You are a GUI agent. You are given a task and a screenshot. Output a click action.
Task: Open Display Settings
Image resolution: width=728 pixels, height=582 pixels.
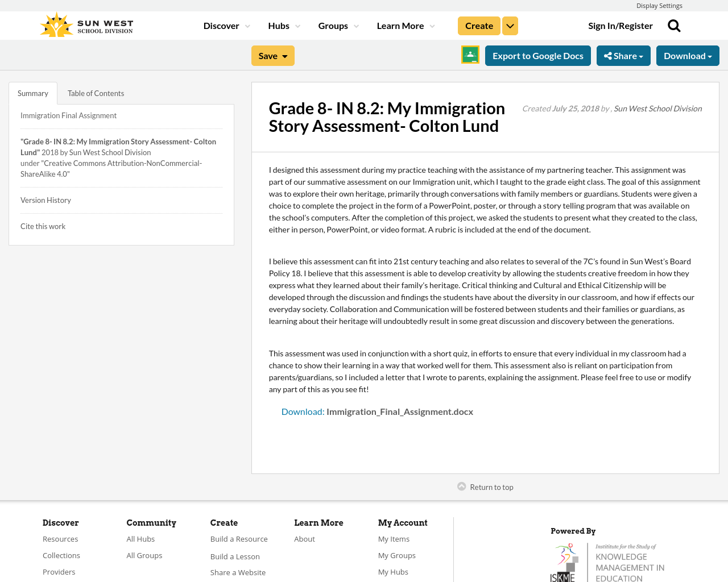[659, 5]
